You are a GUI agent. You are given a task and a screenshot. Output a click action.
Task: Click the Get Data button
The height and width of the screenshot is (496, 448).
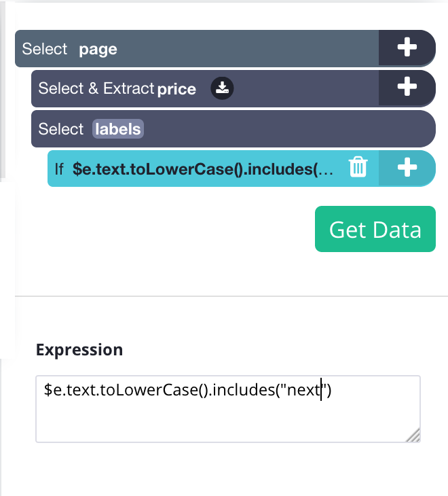(375, 229)
